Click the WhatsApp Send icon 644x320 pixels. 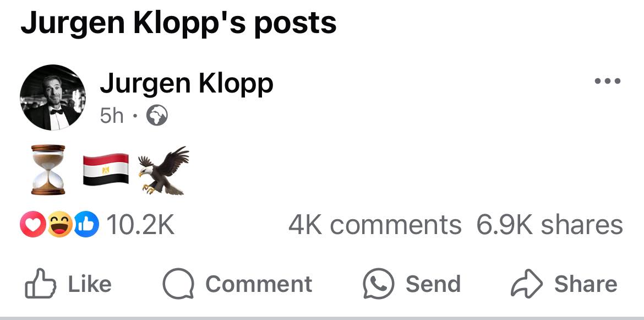click(x=378, y=284)
